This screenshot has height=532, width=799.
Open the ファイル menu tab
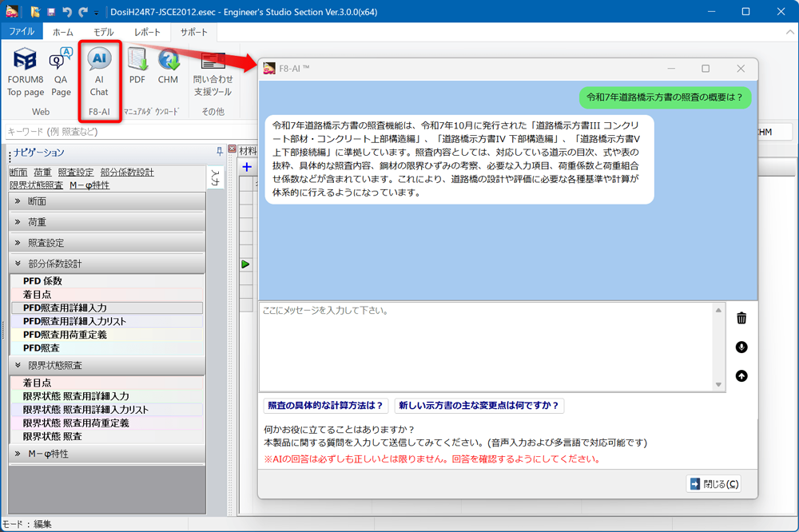22,32
